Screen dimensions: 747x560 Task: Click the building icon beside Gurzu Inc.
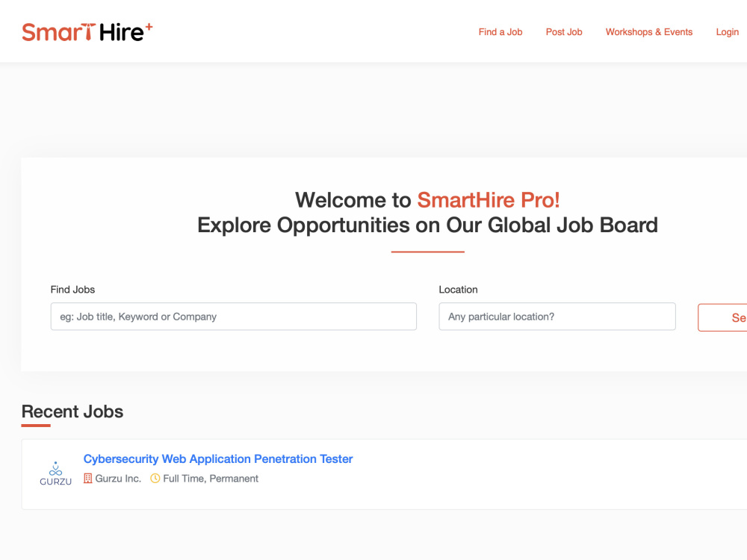pos(87,478)
